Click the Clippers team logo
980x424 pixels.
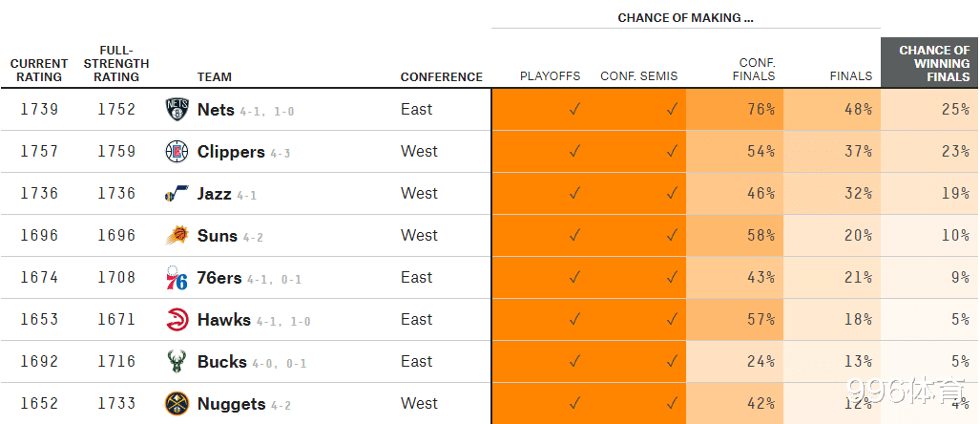pos(177,152)
